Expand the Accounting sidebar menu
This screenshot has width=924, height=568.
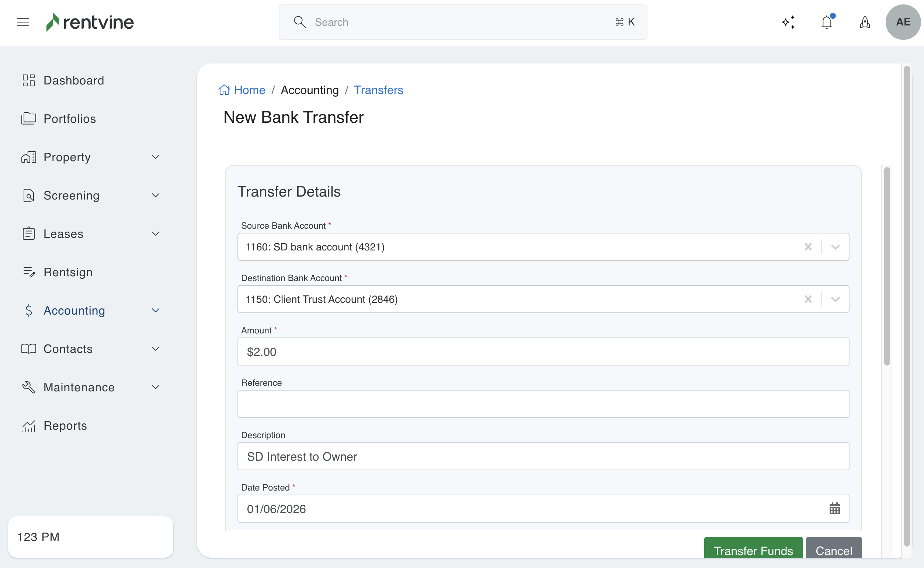tap(155, 310)
